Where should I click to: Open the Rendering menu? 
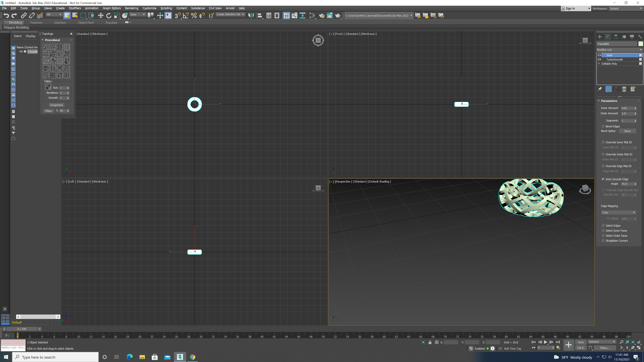click(131, 8)
